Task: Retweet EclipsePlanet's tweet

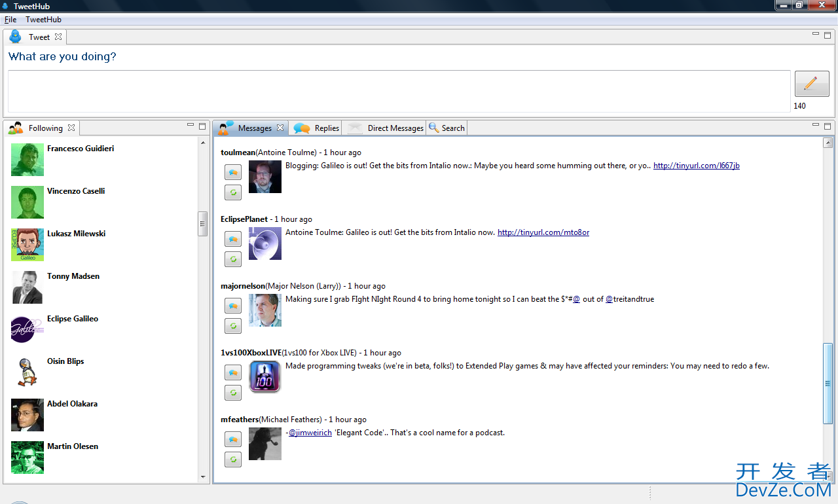Action: coord(233,259)
